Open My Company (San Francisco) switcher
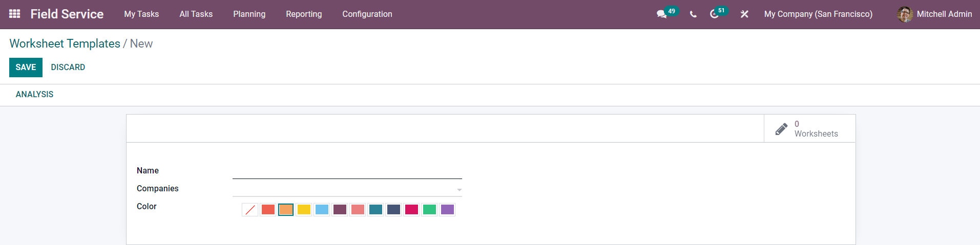Image resolution: width=980 pixels, height=245 pixels. (818, 14)
